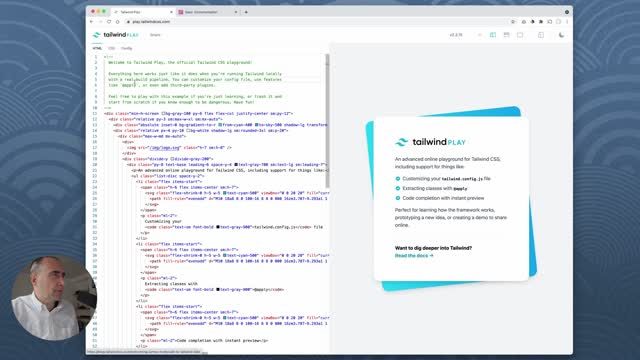
Task: Click the Read the docs link
Action: point(414,256)
